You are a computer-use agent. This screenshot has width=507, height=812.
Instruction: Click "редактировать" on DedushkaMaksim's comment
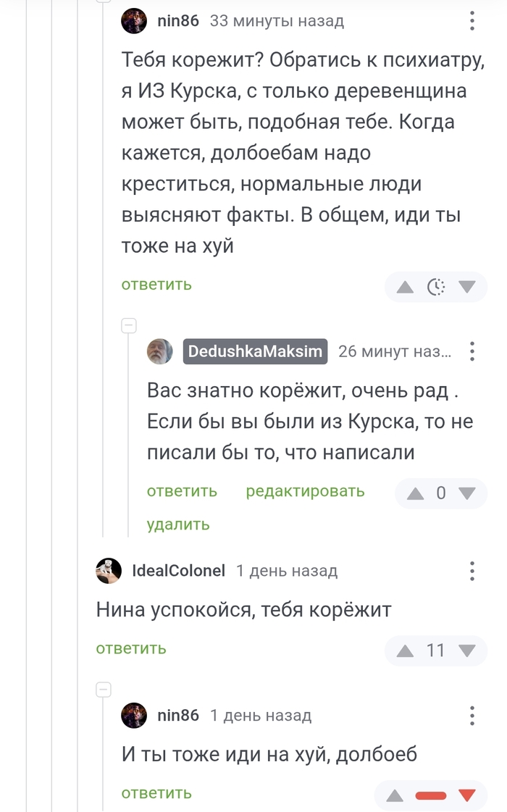coord(305,491)
